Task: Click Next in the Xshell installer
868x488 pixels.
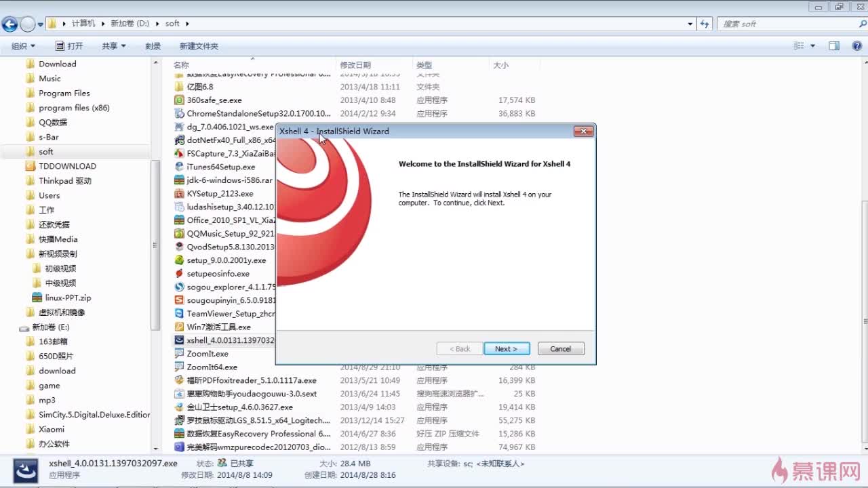Action: [x=507, y=348]
